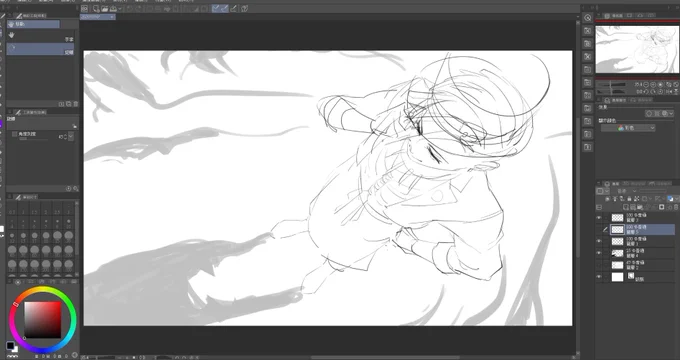Open the angle step value dropdown
This screenshot has width=680, height=360.
click(x=71, y=137)
